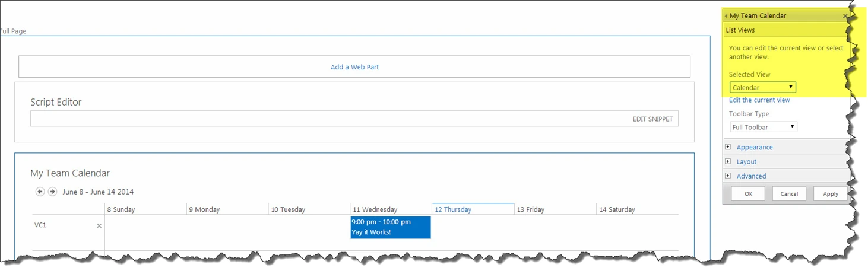Click the June 8 - June 14 2014 date range
Viewport: 868px width, 274px height.
pos(98,192)
